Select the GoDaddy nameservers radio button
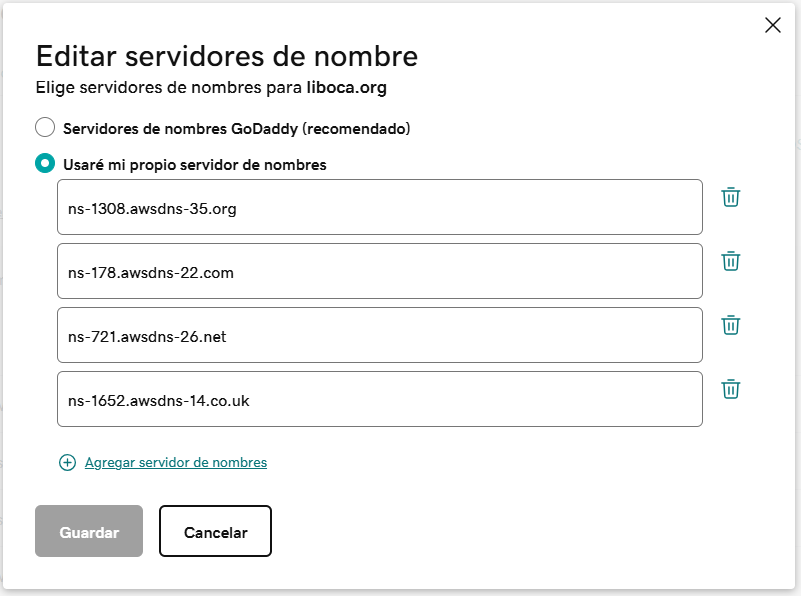The image size is (801, 596). [x=45, y=128]
